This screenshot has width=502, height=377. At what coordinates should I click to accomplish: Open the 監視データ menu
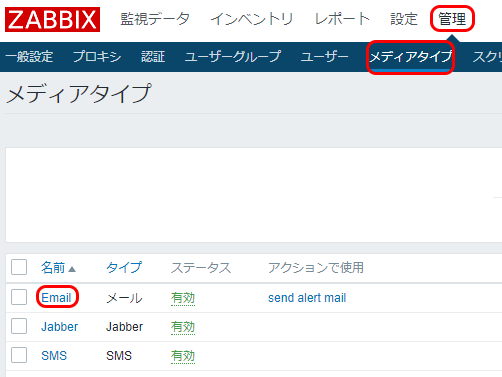155,19
